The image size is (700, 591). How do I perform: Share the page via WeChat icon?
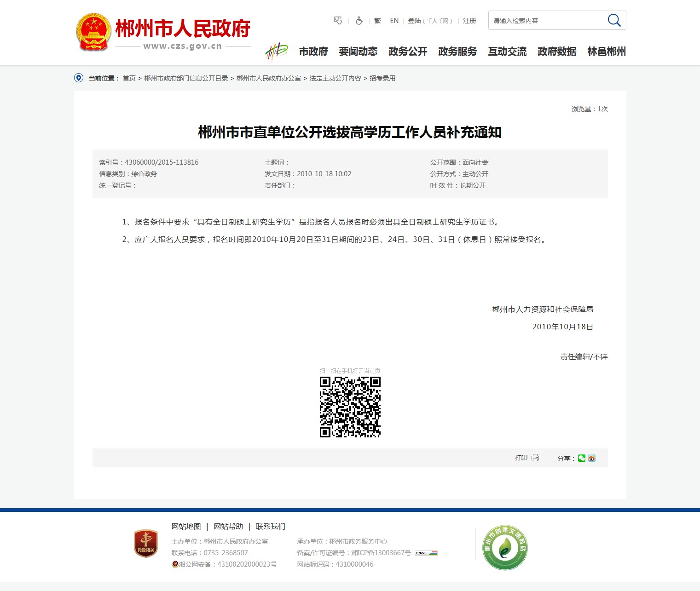[x=582, y=458]
